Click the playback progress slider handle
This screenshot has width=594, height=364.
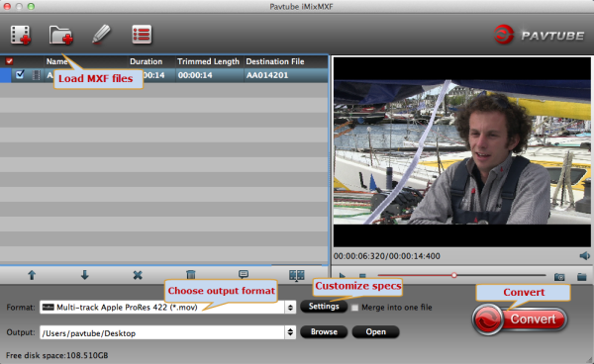click(x=453, y=275)
